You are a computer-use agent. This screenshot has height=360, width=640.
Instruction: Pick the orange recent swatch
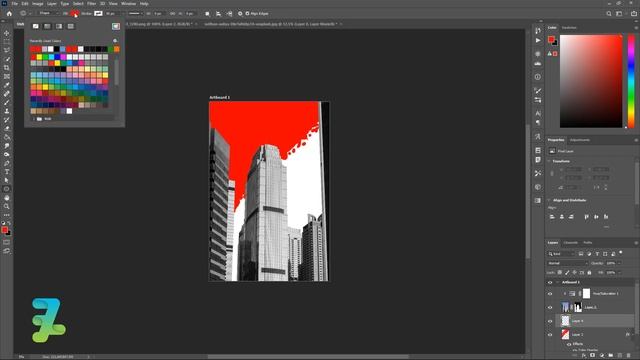click(x=117, y=49)
